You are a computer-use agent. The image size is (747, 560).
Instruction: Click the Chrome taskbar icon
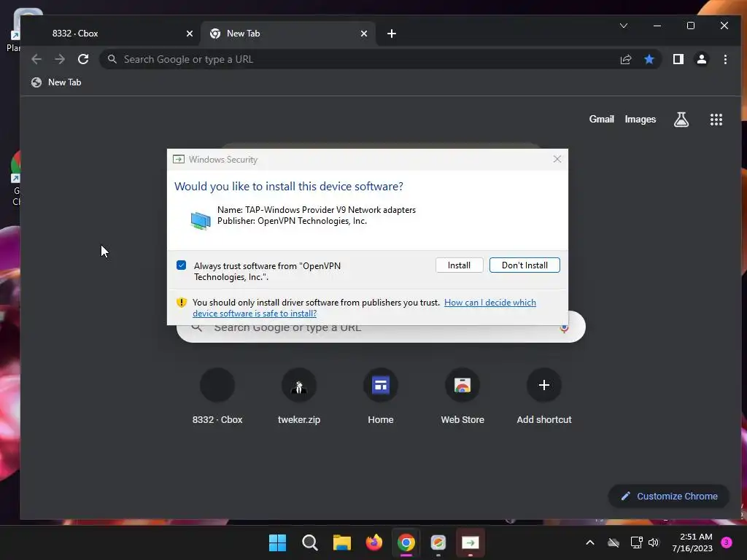point(406,542)
